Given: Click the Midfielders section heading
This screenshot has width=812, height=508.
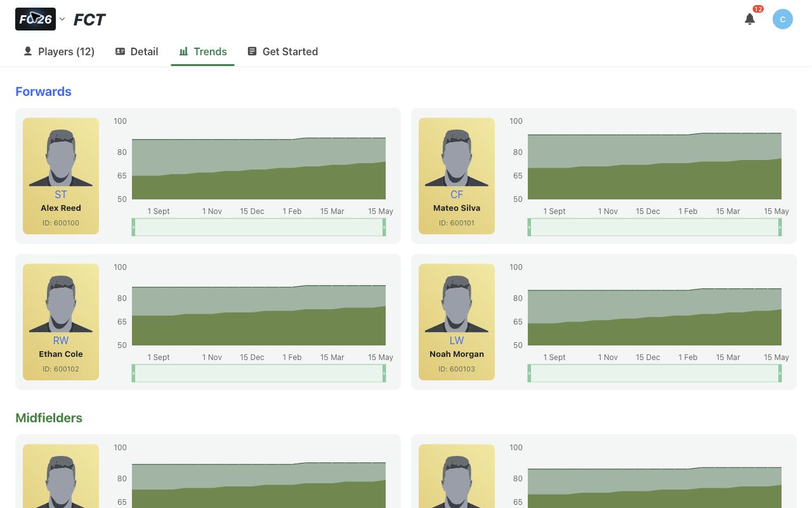Looking at the screenshot, I should 49,418.
